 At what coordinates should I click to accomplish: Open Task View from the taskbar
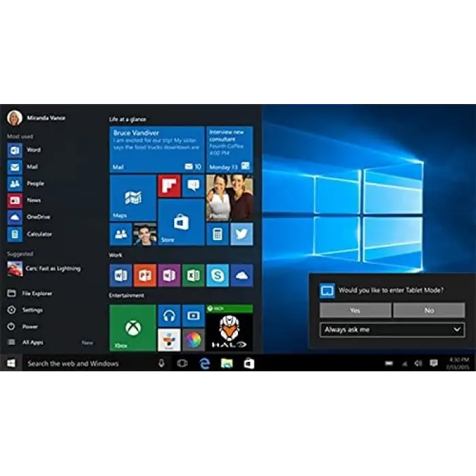[182, 363]
